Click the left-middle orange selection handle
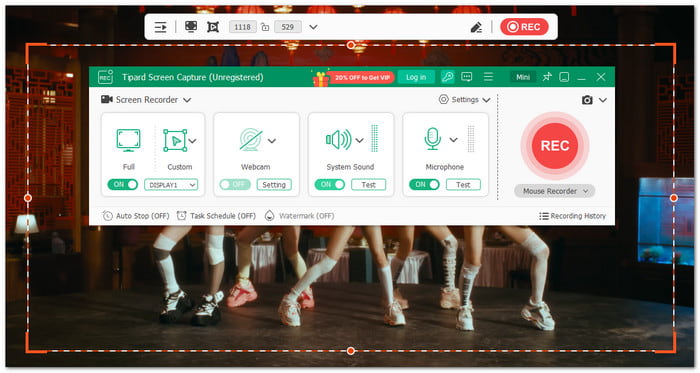This screenshot has width=700, height=373. pos(28,198)
